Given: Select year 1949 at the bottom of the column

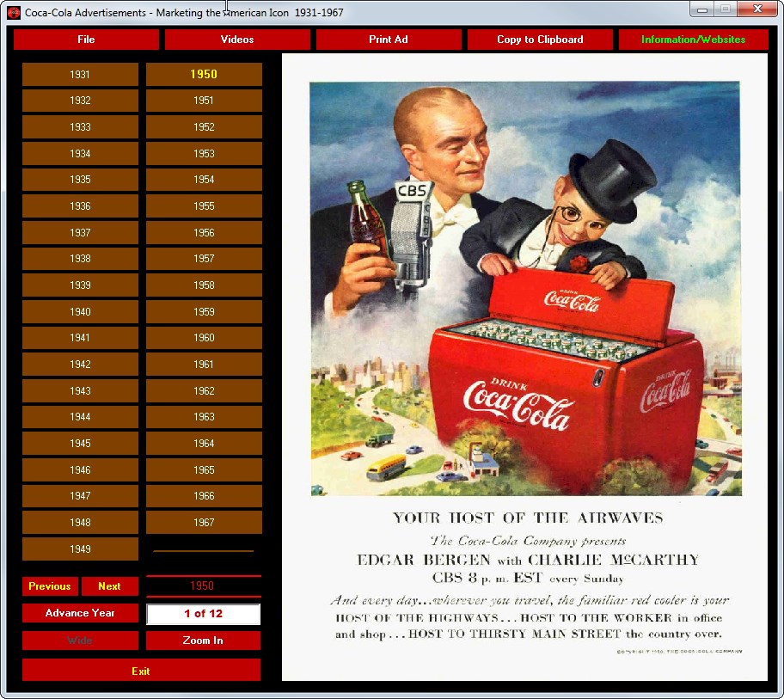Looking at the screenshot, I should 79,549.
